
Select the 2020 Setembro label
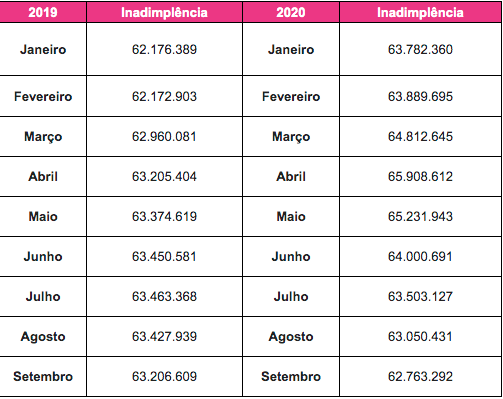tap(291, 376)
